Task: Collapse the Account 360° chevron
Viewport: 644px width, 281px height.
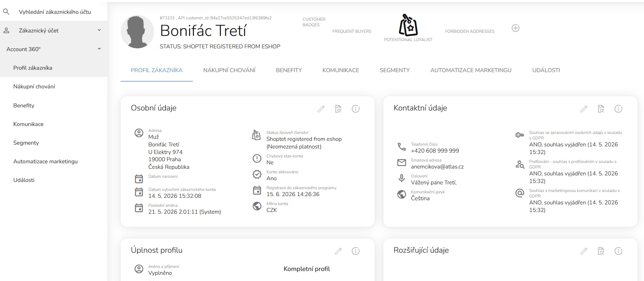Action: tap(99, 49)
